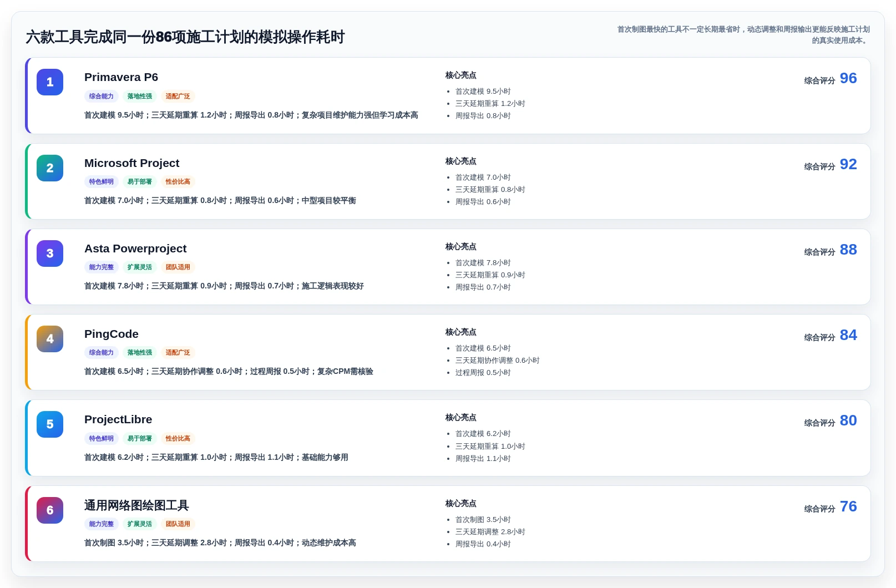Click the score 76 for 通用网络图绘图工具
Viewport: 896px width, 588px height.
[848, 506]
